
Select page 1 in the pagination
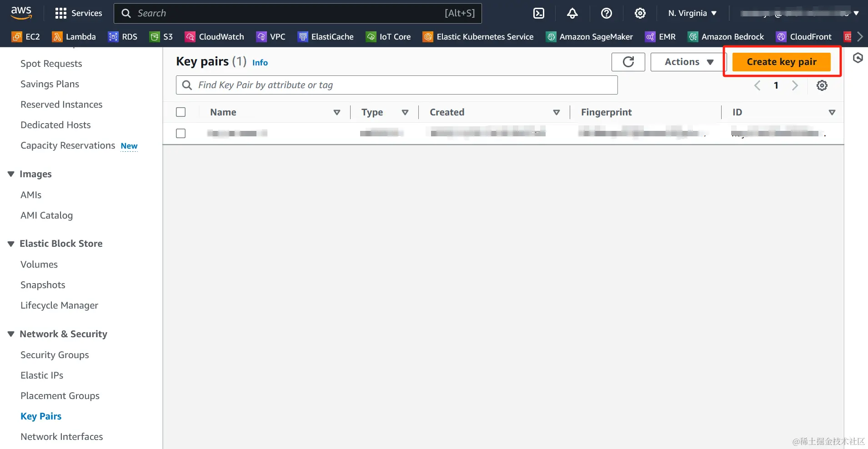(776, 85)
